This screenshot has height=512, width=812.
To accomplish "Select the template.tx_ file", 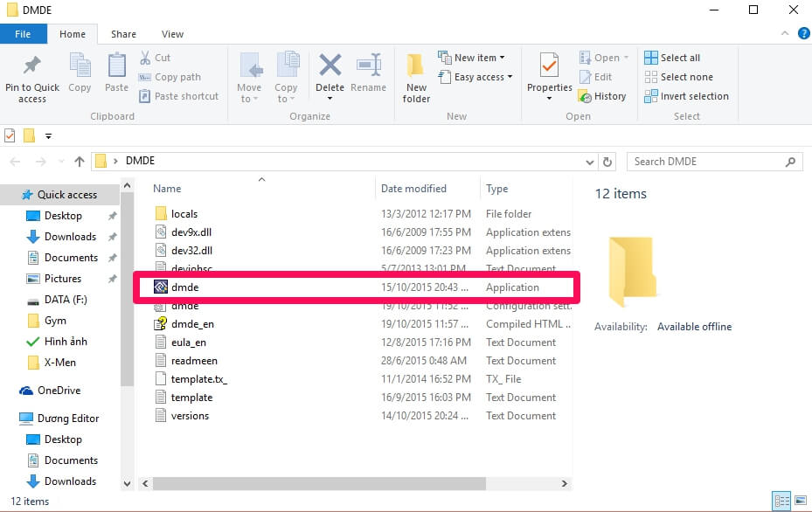I will (199, 379).
